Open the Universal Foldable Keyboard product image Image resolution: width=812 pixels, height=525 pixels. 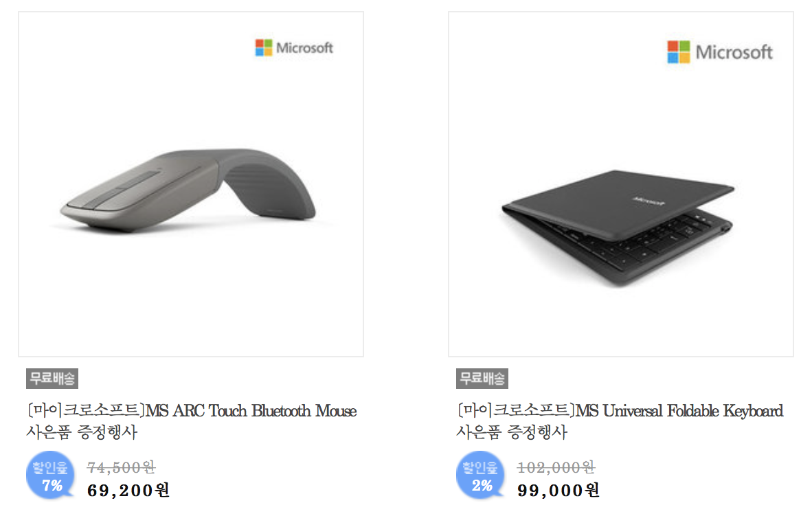(621, 184)
